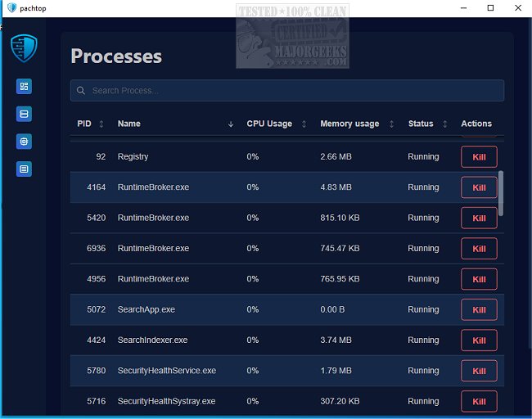Image resolution: width=532 pixels, height=419 pixels.
Task: Click the Name column header
Action: [129, 124]
